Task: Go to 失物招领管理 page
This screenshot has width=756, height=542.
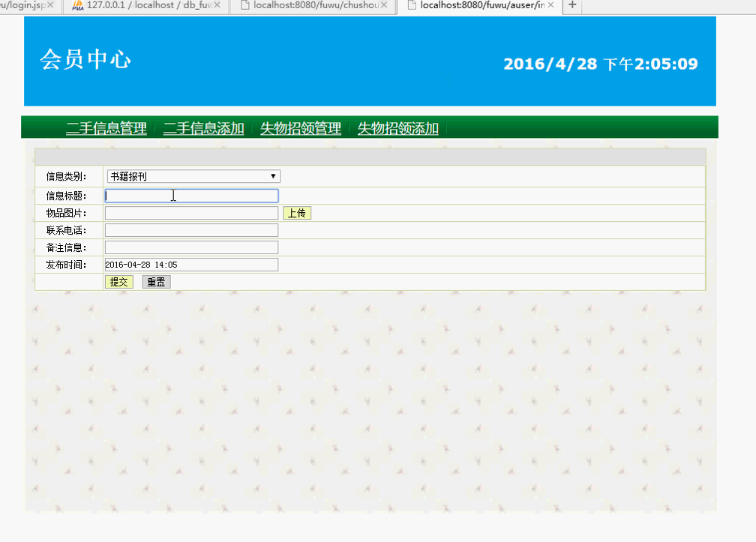Action: [x=300, y=128]
